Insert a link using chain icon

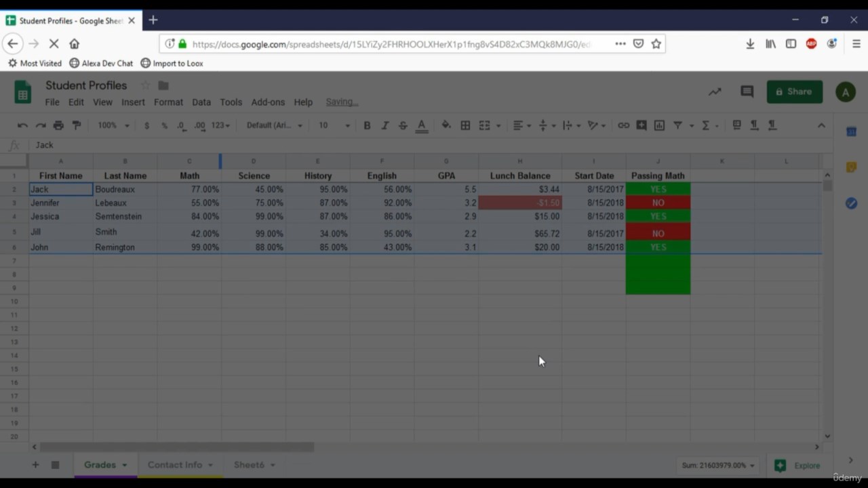coord(623,125)
